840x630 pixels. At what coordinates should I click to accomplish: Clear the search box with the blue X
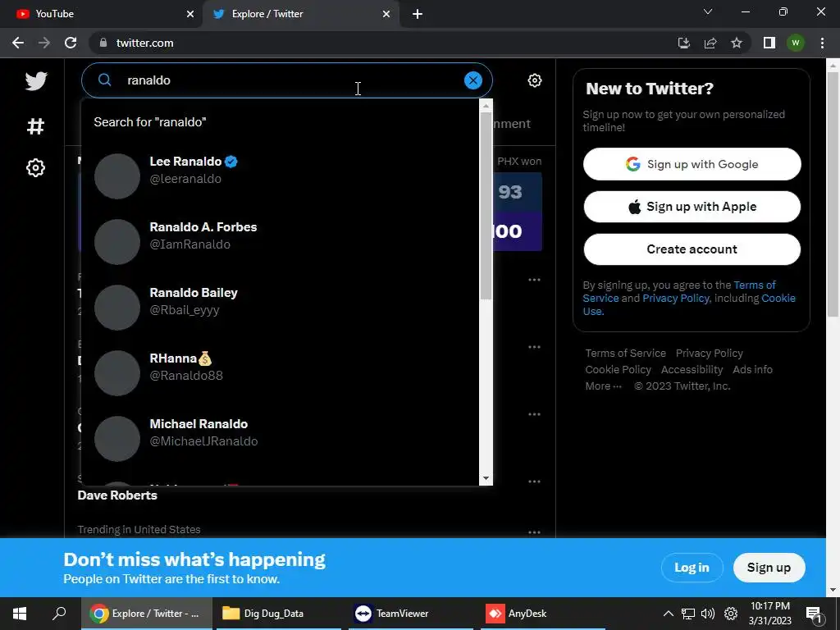[x=473, y=80]
